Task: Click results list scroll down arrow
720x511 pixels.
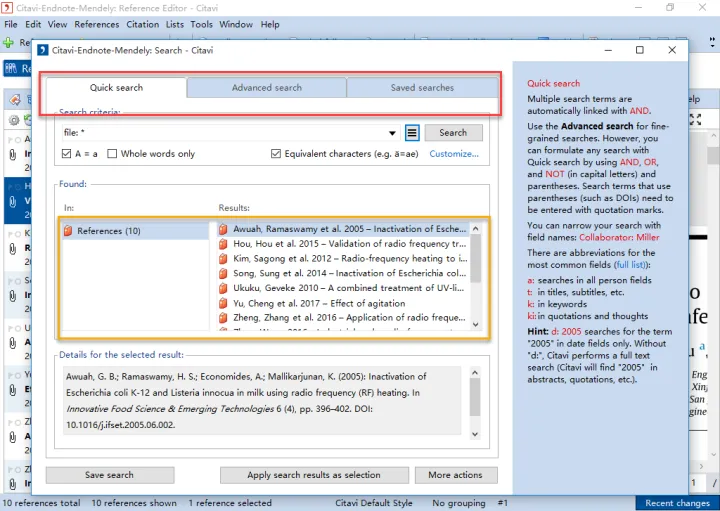Action: pyautogui.click(x=476, y=324)
